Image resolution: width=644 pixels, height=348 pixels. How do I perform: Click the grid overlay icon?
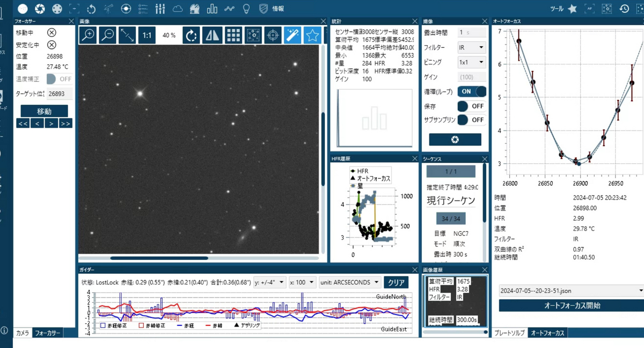point(233,35)
